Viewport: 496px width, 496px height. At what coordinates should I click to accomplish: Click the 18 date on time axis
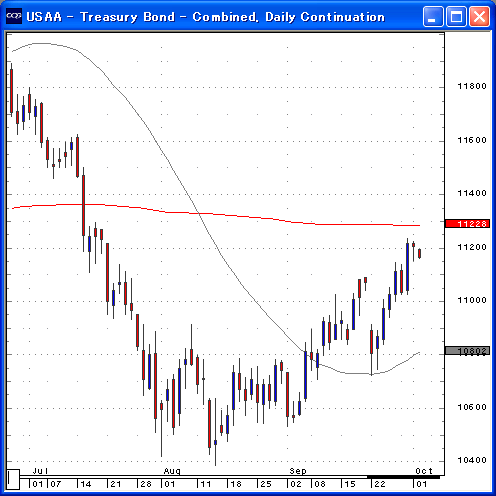click(236, 484)
